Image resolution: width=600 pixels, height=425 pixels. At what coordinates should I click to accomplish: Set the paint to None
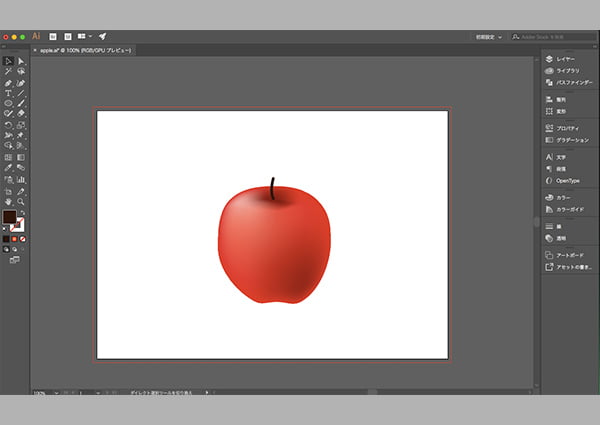click(22, 239)
